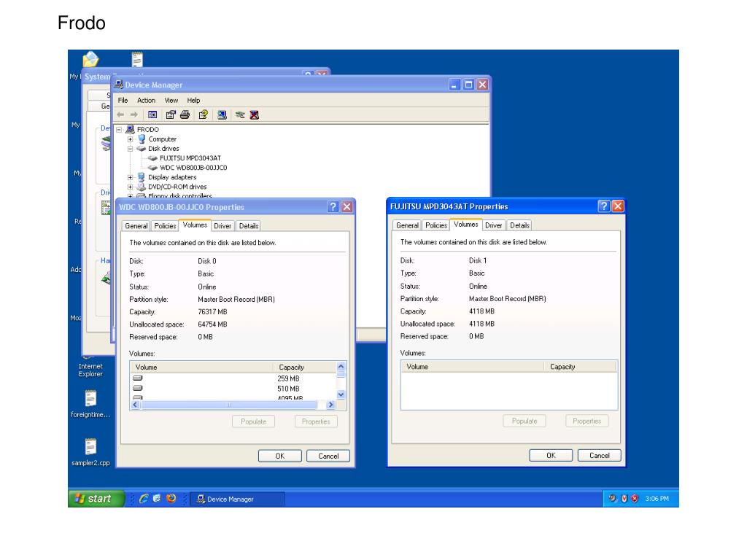Launch Internet Explorer from quick launch bar
Image resolution: width=747 pixels, height=560 pixels.
click(144, 499)
